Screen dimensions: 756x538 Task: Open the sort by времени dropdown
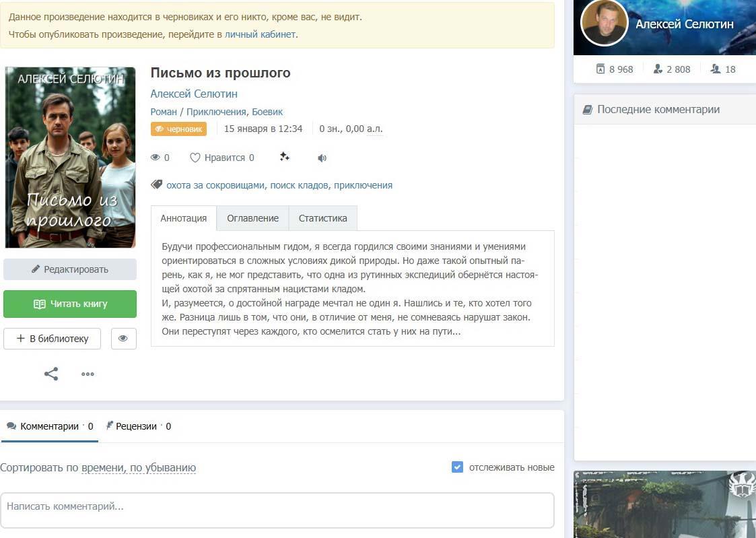(x=103, y=468)
